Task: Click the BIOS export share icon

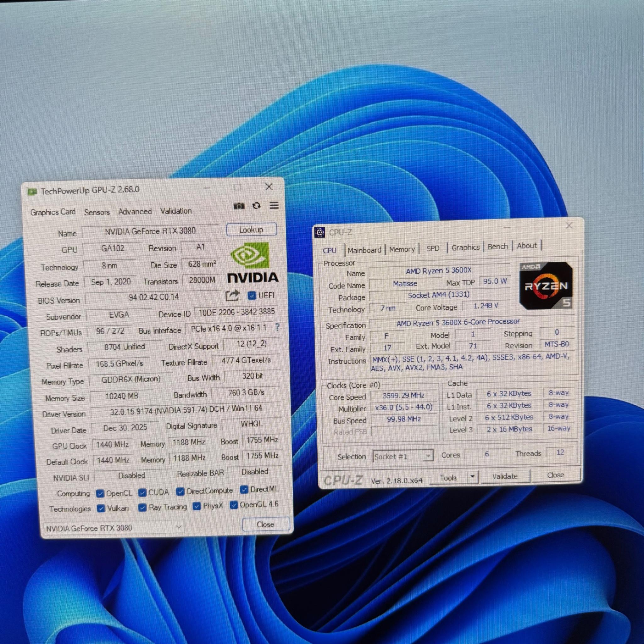Action: coord(232,295)
